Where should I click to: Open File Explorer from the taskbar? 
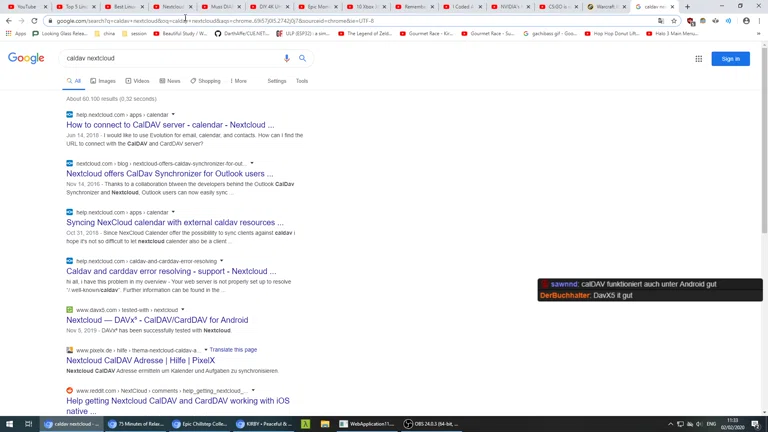pos(325,424)
